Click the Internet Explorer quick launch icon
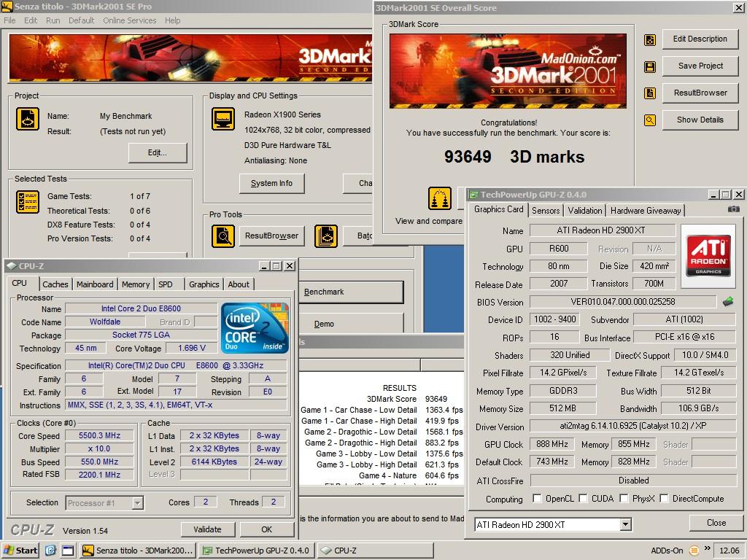 50,551
